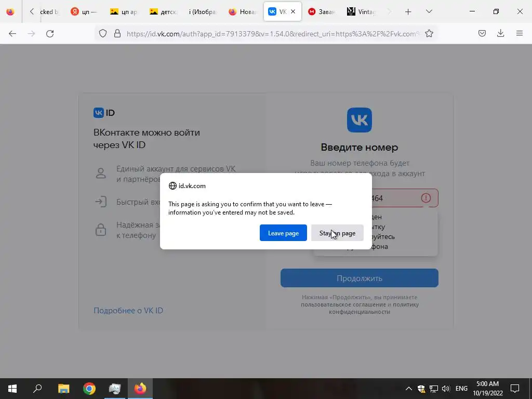Switch to the 'детск' images tab
This screenshot has width=532, height=399.
163,11
